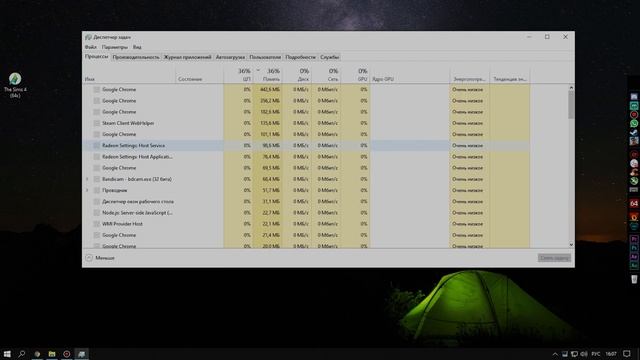Image resolution: width=640 pixels, height=360 pixels.
Task: Click the 442,6 МБ memory cell
Action: pyautogui.click(x=267, y=89)
